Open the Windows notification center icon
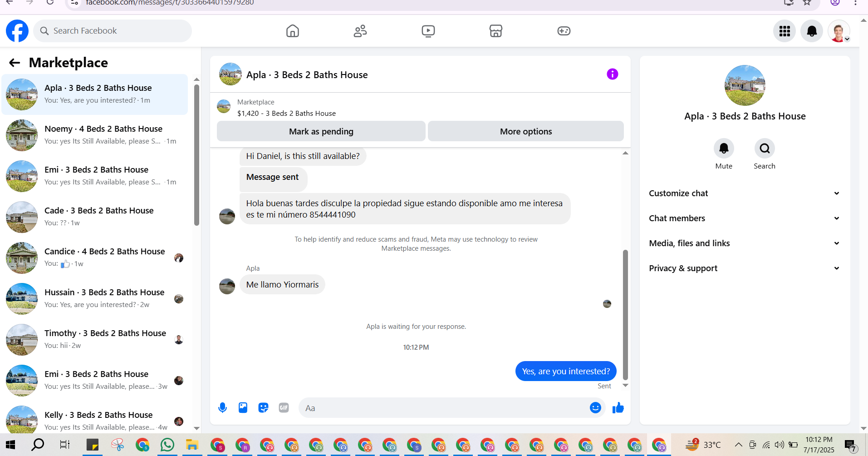The width and height of the screenshot is (868, 456). (850, 445)
